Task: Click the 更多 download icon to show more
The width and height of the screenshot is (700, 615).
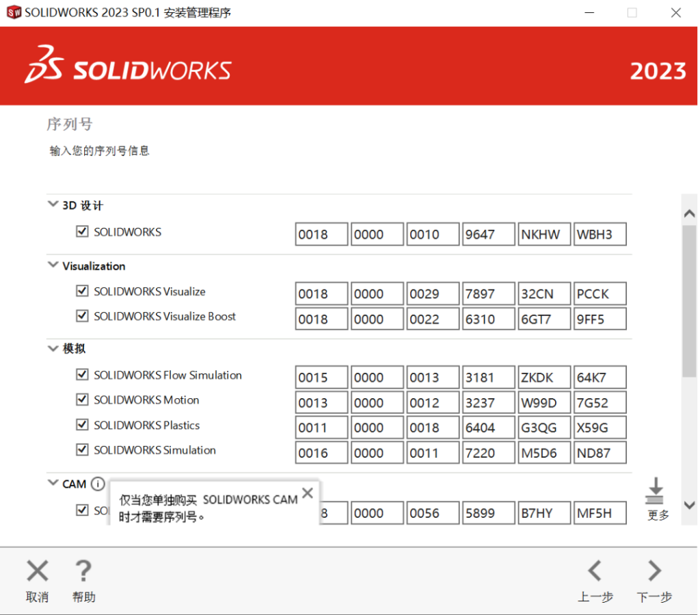Action: coord(655,491)
